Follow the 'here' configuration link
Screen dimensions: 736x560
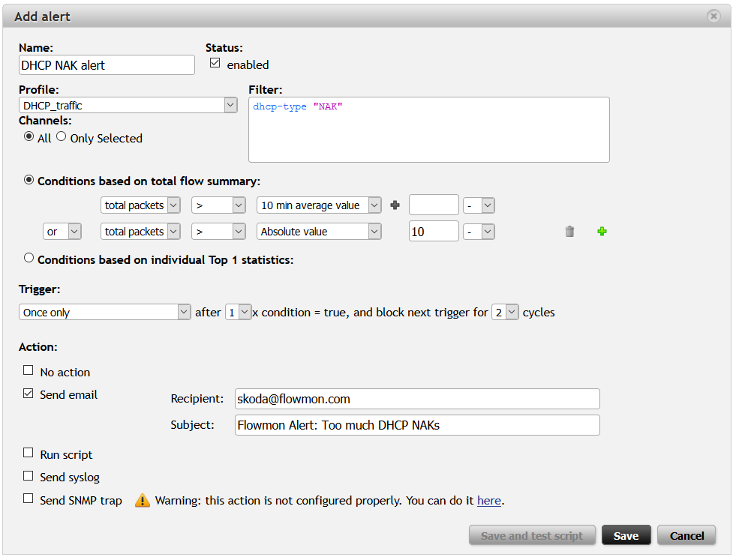[489, 501]
